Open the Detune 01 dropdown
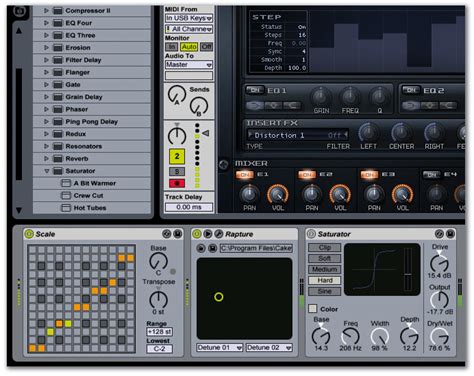Image resolution: width=474 pixels, height=376 pixels. click(220, 348)
